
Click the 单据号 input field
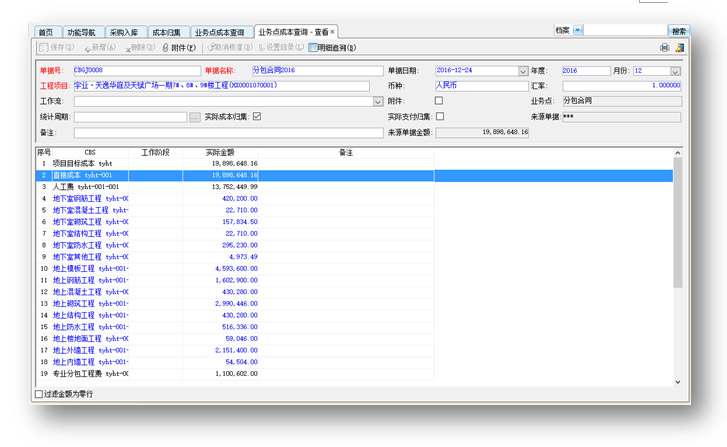pyautogui.click(x=137, y=70)
